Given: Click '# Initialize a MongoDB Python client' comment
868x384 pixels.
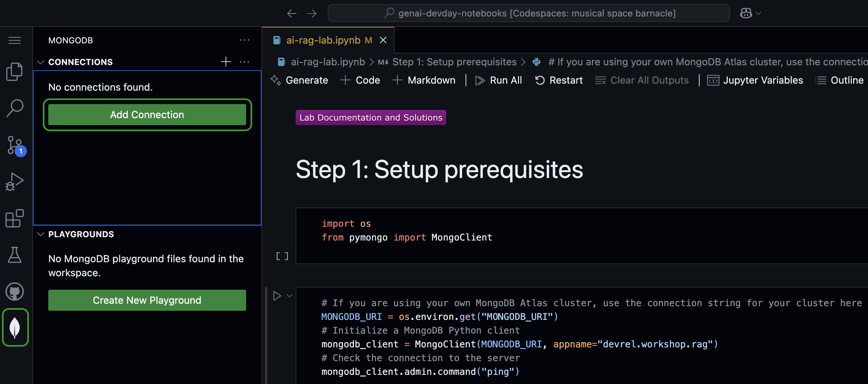Looking at the screenshot, I should [421, 331].
